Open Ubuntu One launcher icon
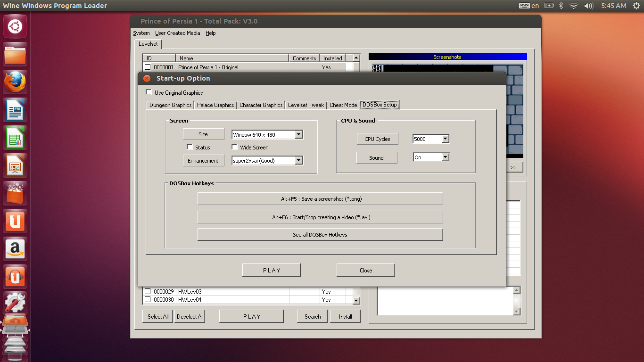 pos(15,222)
